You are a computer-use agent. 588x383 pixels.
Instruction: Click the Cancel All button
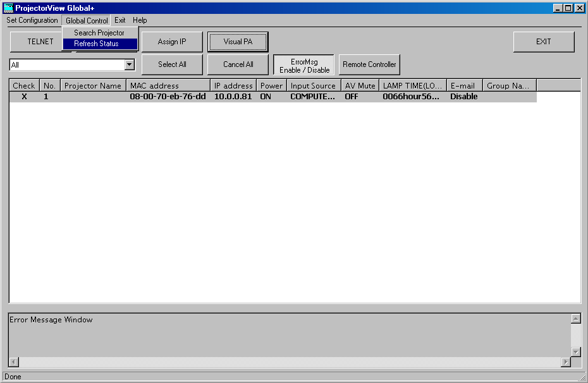[x=238, y=64]
